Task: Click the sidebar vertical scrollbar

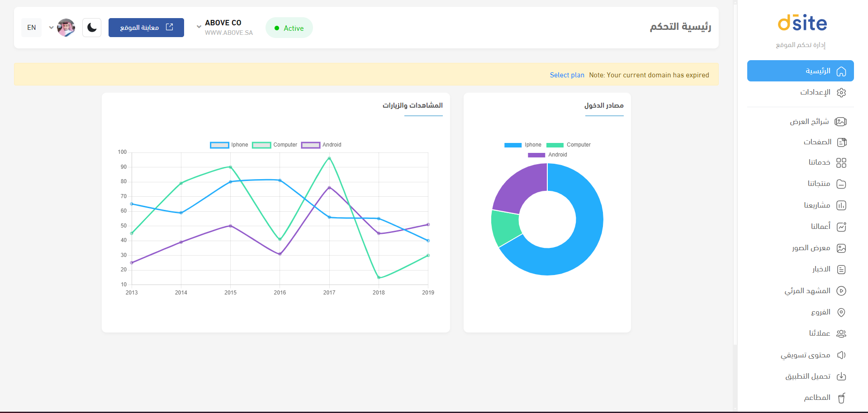Action: tap(735, 174)
